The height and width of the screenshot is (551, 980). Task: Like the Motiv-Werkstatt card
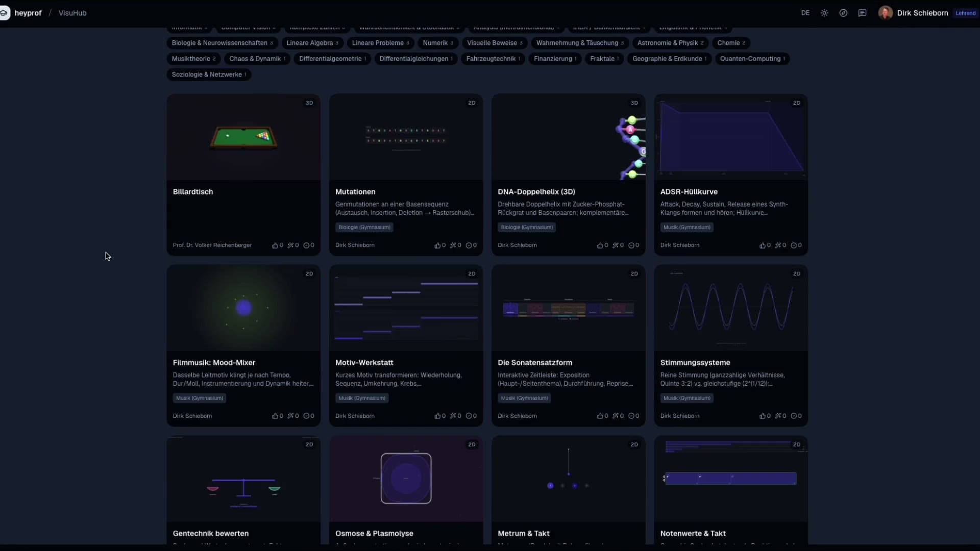437,416
